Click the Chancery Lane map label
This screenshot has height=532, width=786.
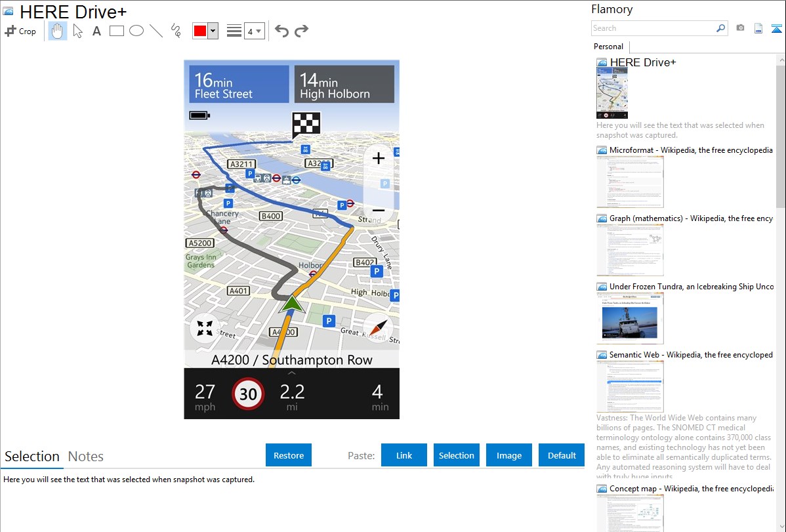pyautogui.click(x=222, y=217)
